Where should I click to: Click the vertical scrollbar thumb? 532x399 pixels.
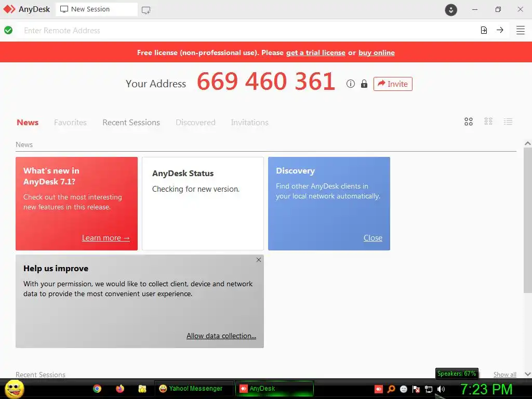528,220
